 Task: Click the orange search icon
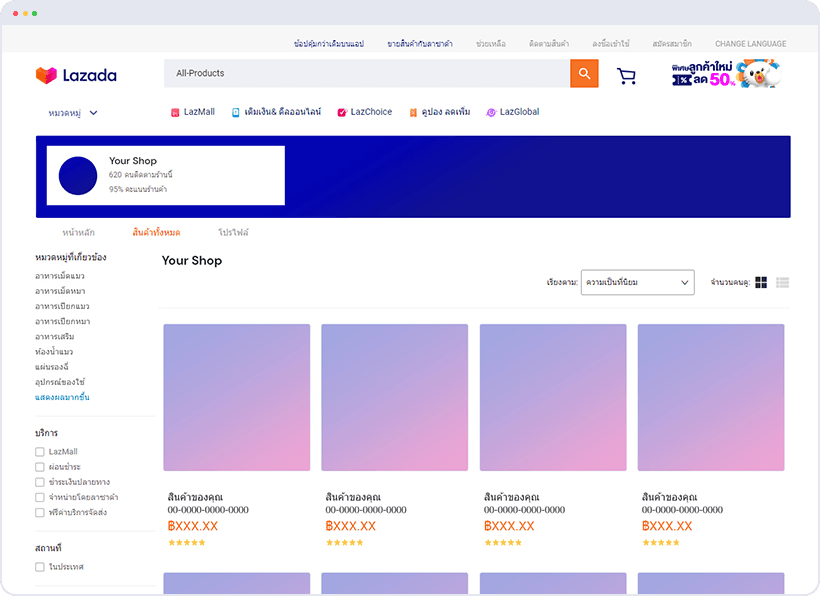click(x=585, y=74)
